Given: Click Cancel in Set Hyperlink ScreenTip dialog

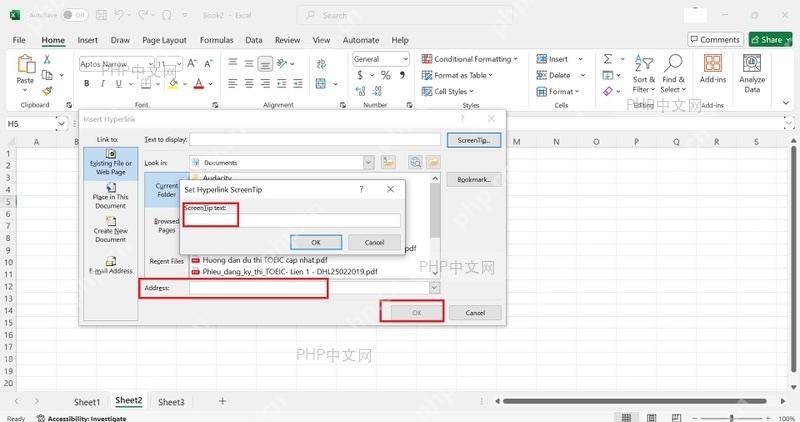Looking at the screenshot, I should tap(374, 242).
